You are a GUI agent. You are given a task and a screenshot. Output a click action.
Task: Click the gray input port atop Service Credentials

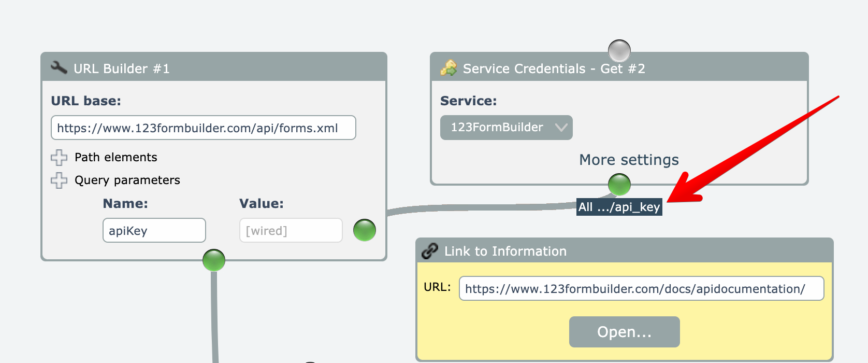click(619, 51)
